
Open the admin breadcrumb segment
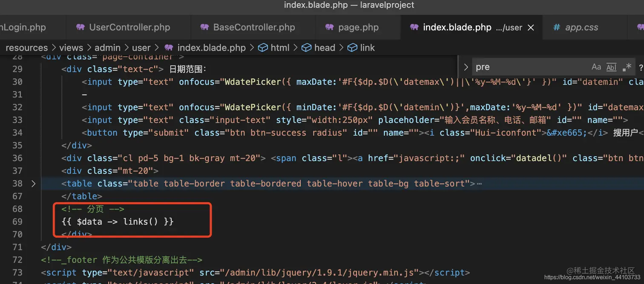107,48
